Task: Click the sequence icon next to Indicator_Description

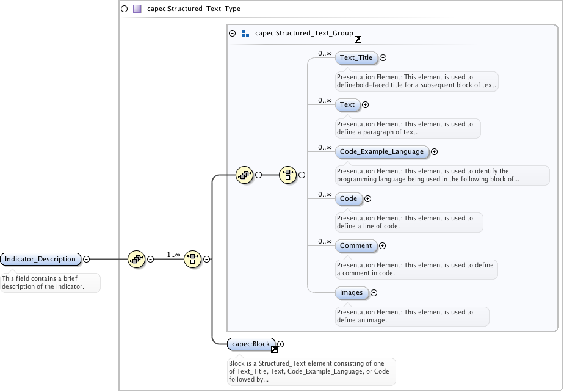Action: click(136, 259)
